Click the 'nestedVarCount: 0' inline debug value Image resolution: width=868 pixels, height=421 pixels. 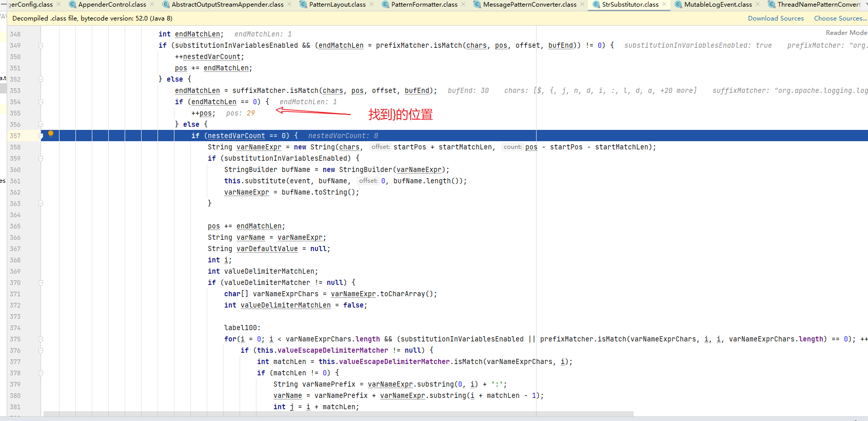[343, 136]
